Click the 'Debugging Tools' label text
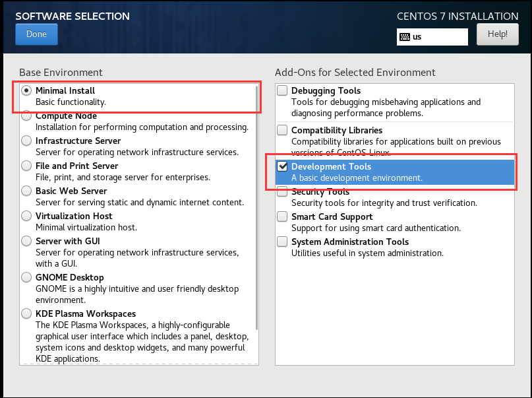 click(x=326, y=90)
